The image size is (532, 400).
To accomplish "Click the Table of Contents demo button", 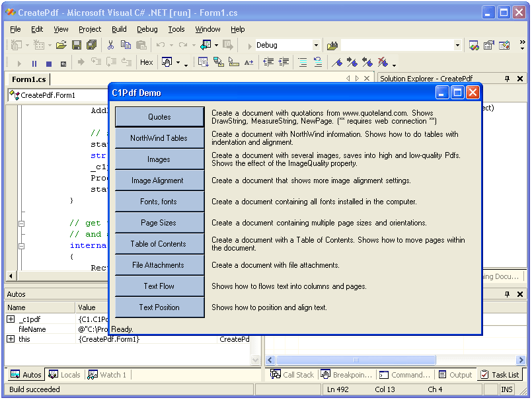I will (159, 243).
